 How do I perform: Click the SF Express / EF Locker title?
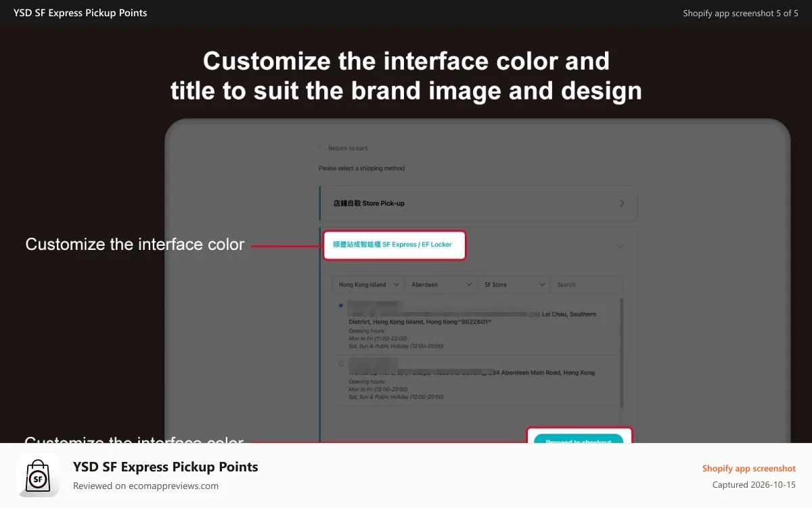click(392, 244)
